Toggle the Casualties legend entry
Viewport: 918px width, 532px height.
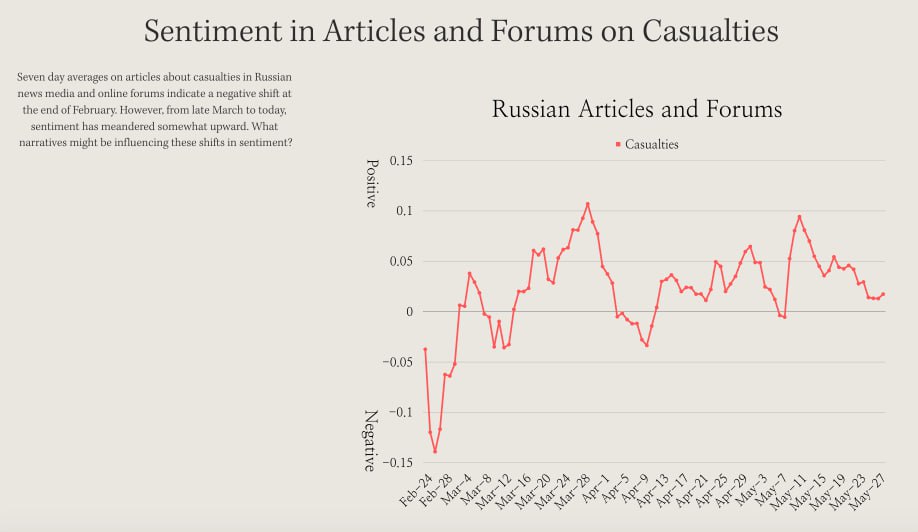point(651,144)
